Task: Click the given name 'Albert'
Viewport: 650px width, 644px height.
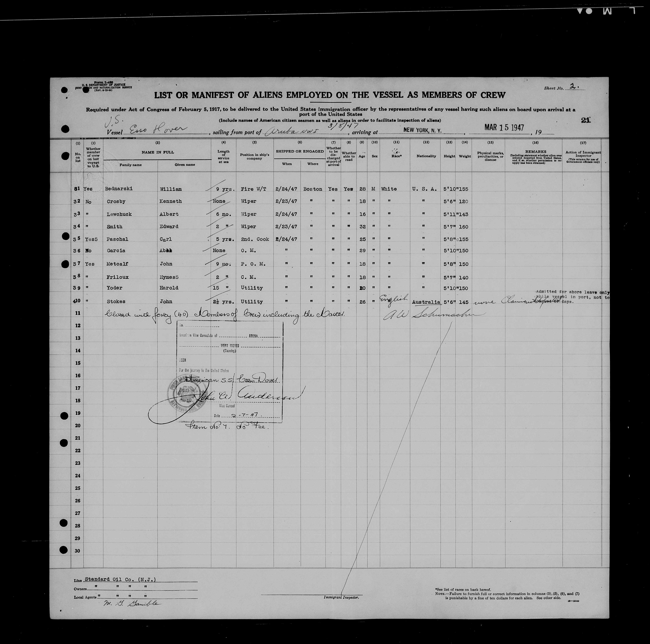Action: (169, 214)
